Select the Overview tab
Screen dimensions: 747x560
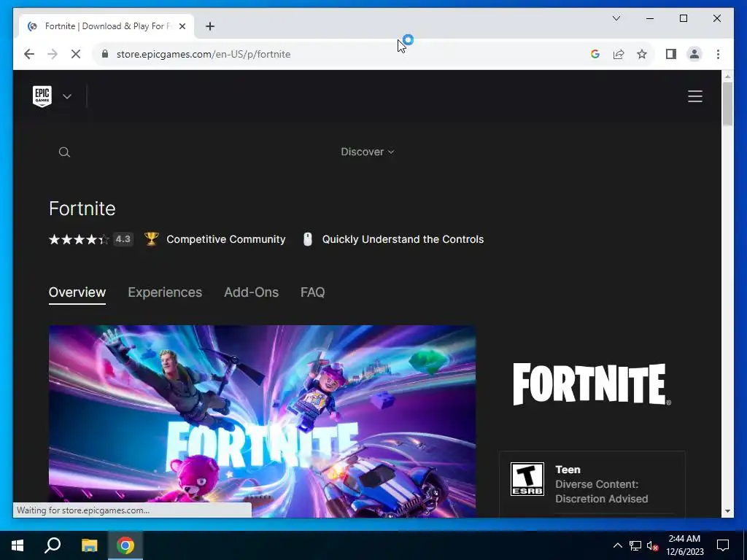pos(77,292)
